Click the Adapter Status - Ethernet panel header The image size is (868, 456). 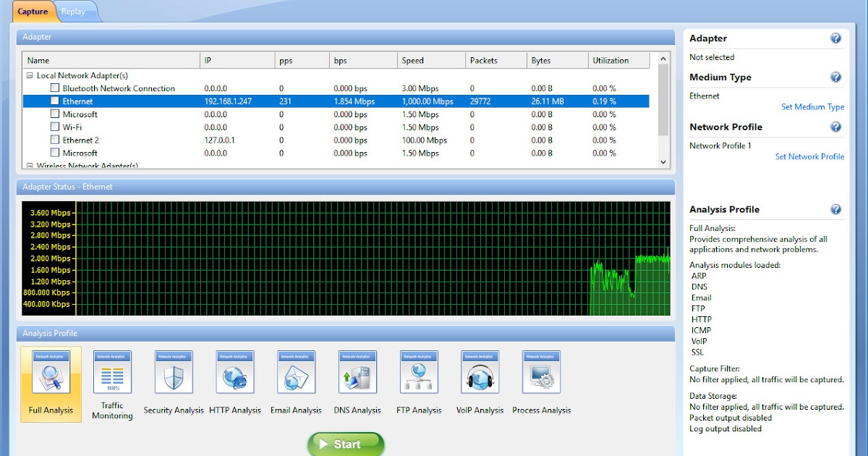pyautogui.click(x=346, y=187)
